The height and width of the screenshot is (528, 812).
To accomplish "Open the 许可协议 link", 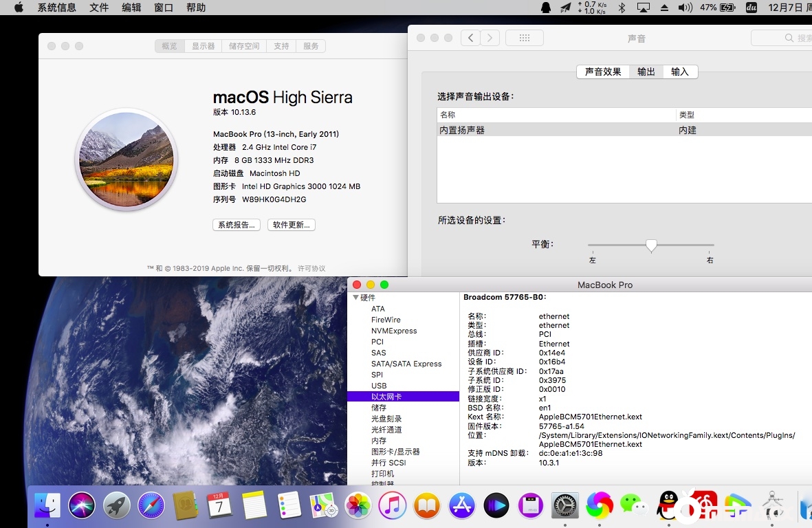I will (x=311, y=268).
